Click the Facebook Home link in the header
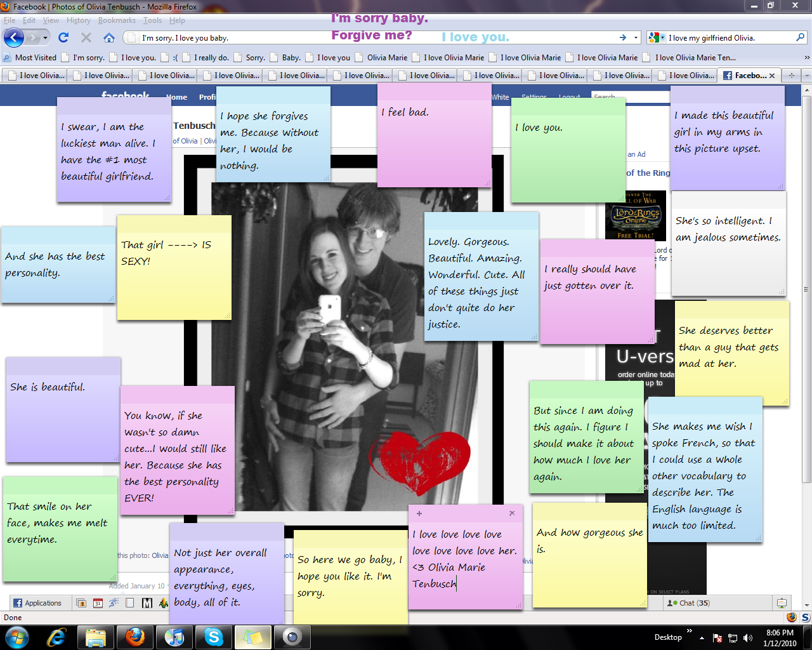 click(x=177, y=97)
